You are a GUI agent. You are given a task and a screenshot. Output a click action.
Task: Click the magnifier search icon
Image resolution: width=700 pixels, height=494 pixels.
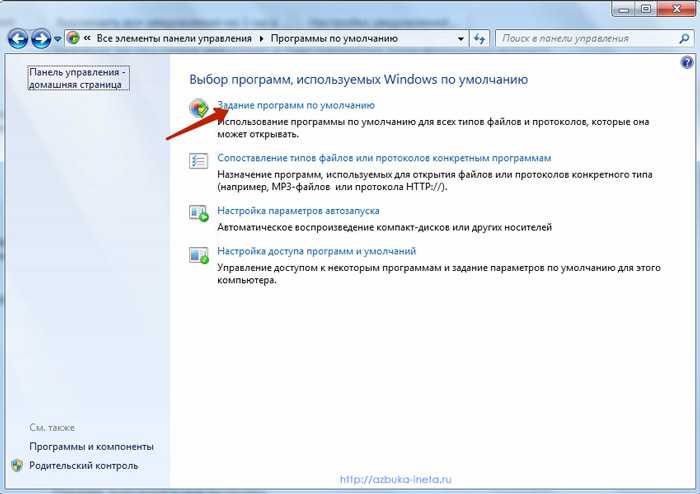684,39
